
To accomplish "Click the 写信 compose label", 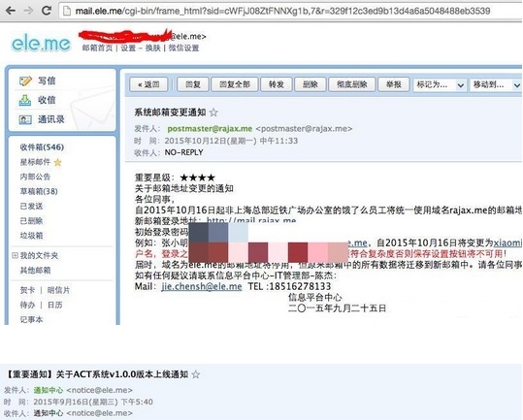I will [x=47, y=81].
